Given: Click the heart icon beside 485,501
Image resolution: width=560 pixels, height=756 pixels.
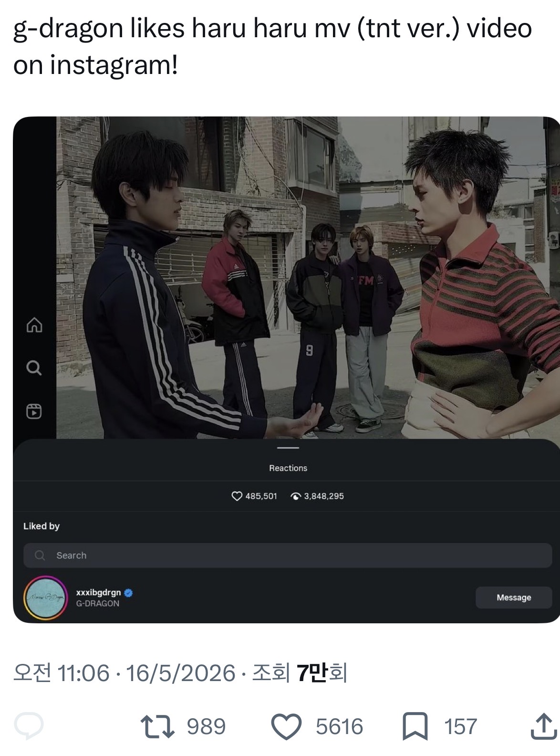Looking at the screenshot, I should point(237,496).
